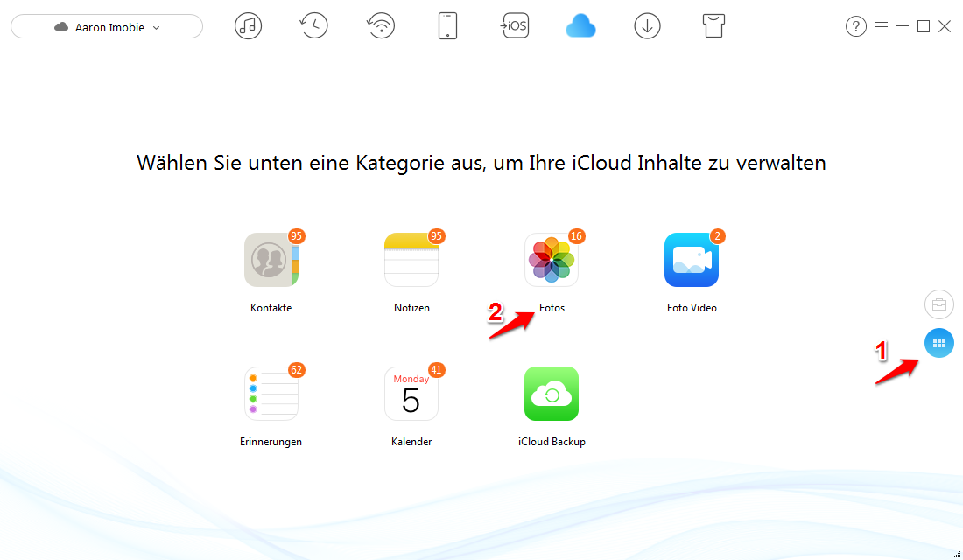This screenshot has height=560, width=963.
Task: Click the Erinnerungen label
Action: pos(271,442)
